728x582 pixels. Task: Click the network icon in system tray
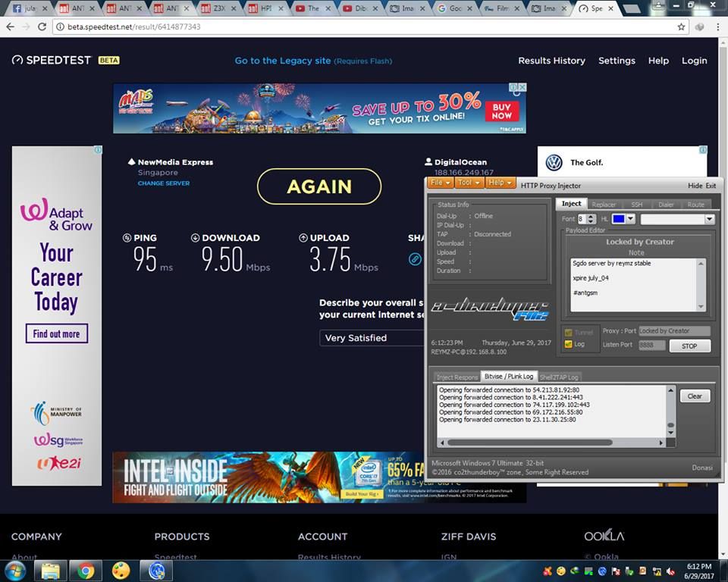click(657, 571)
